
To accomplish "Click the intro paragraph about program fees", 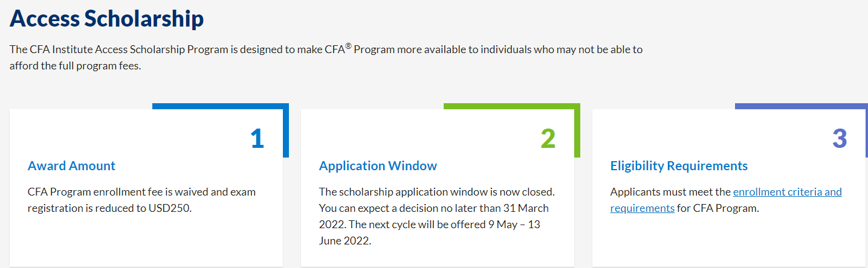I will [x=326, y=57].
